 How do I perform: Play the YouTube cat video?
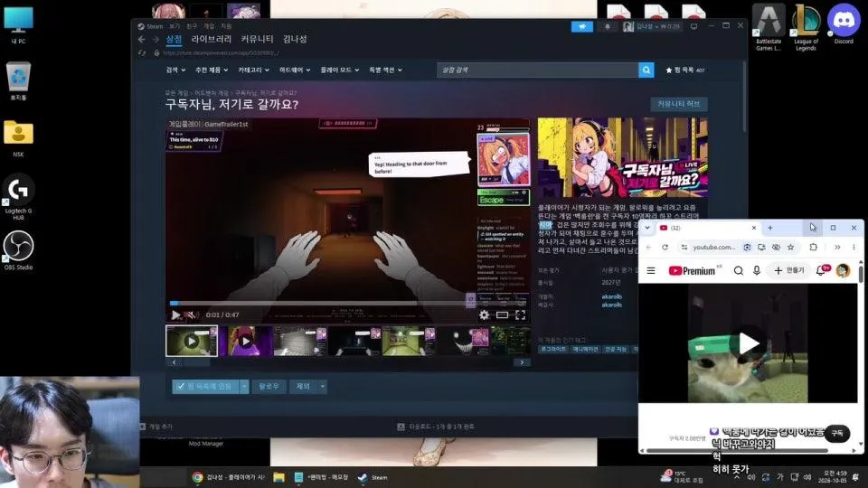[x=748, y=343]
